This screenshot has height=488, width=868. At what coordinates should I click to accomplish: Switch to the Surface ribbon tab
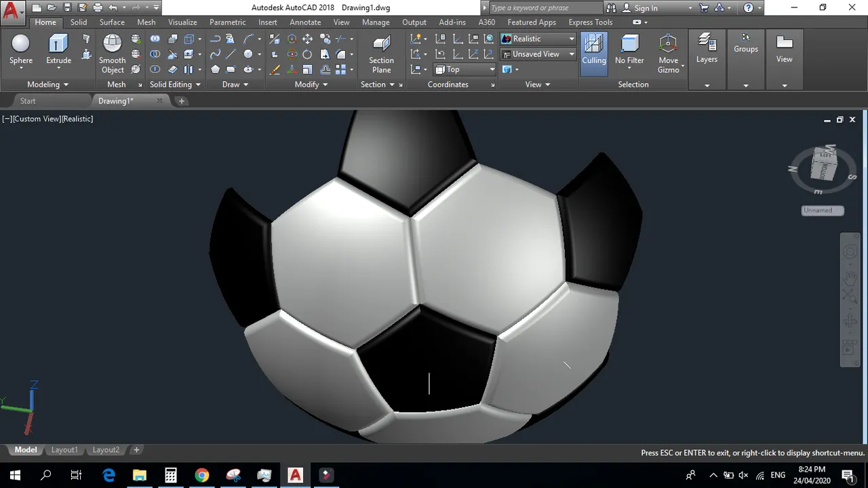(x=112, y=22)
